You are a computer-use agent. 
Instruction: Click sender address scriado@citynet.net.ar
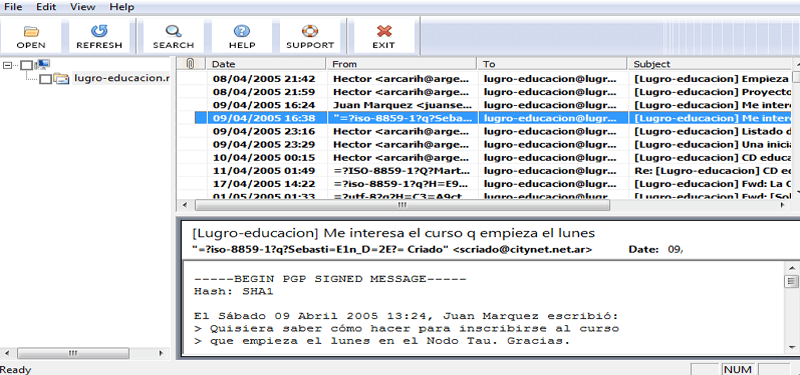522,250
